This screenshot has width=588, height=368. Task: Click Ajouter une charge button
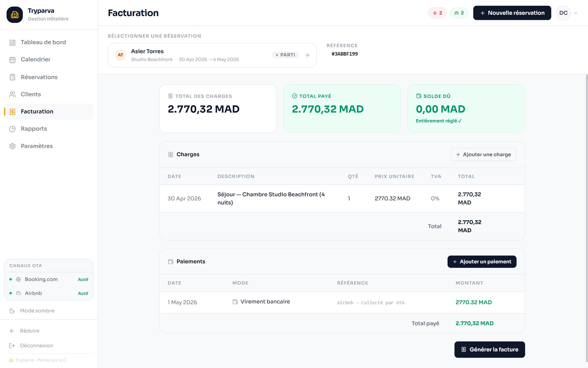pyautogui.click(x=483, y=155)
